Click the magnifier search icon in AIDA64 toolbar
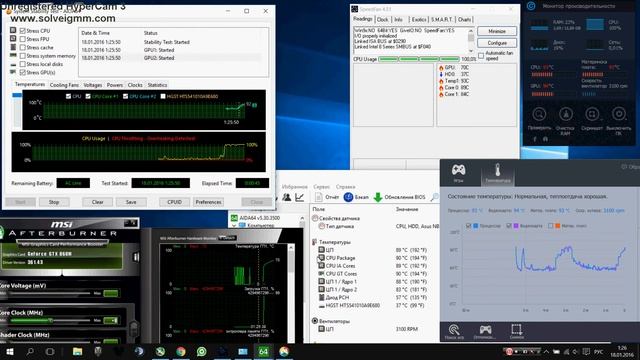This screenshot has width=640, height=360. pyautogui.click(x=435, y=197)
